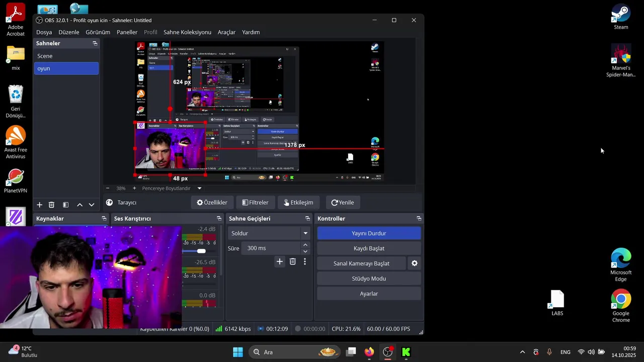Screen dimensions: 644x362
Task: Click the Kaydı Başlat button
Action: [x=369, y=248]
